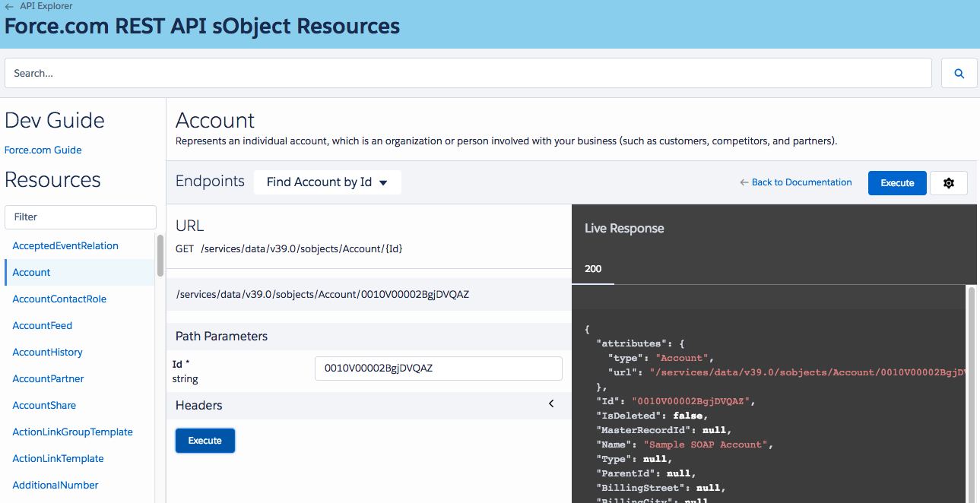Choose AccountFeed from the resource list
980x503 pixels.
(x=43, y=326)
